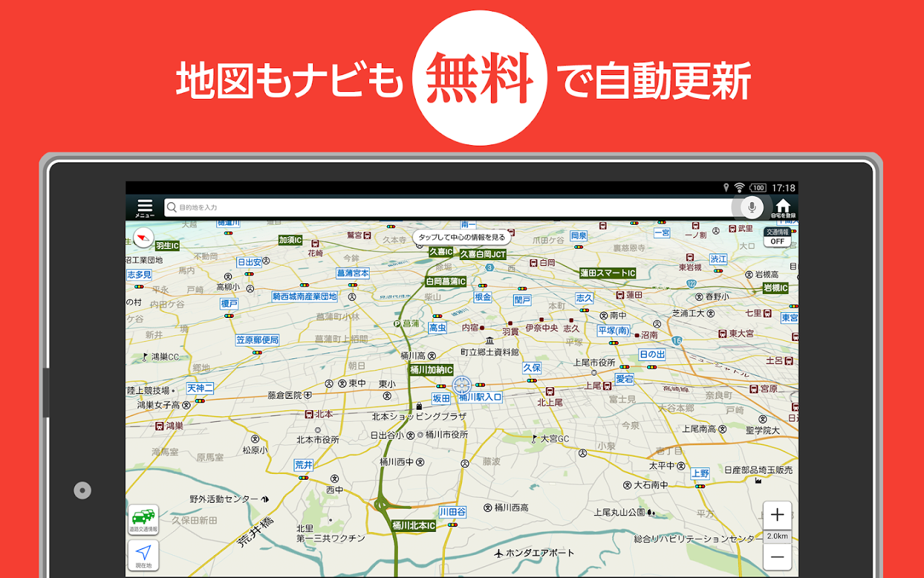This screenshot has width=924, height=578.
Task: Tap the home 自宅を登録 icon
Action: tap(783, 208)
